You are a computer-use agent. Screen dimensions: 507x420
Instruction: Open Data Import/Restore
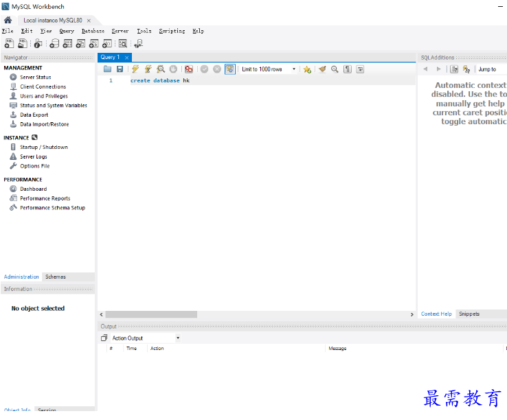click(44, 124)
